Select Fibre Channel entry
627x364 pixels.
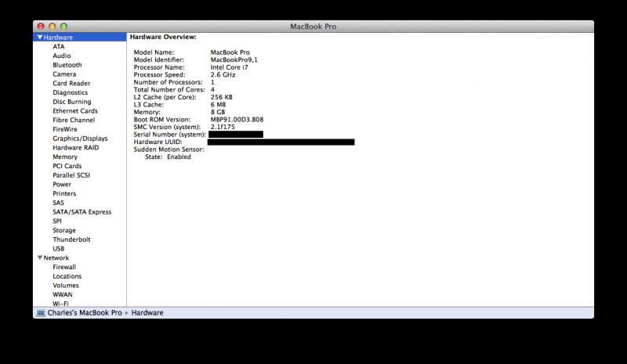[x=74, y=120]
